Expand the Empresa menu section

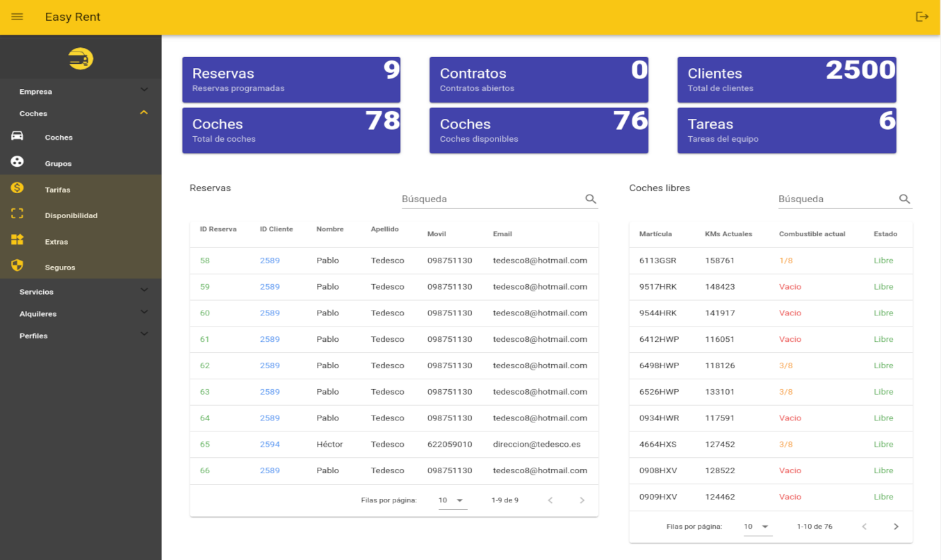pos(81,91)
